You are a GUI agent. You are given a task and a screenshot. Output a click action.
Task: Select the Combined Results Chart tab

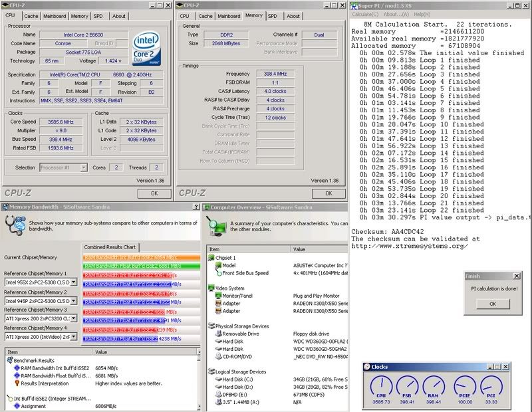click(110, 247)
